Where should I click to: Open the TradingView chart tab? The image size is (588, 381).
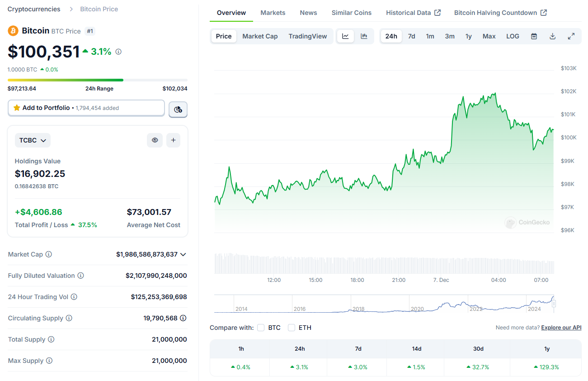(308, 36)
